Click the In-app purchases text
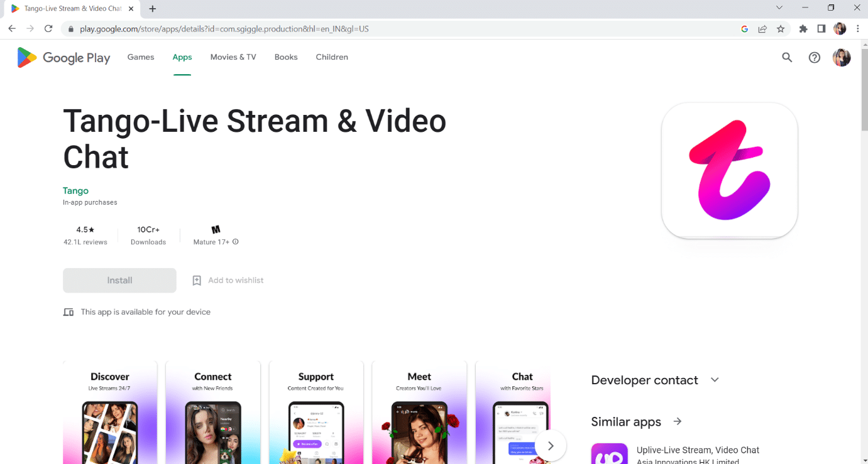Screen dimensions: 868x464 [90, 203]
